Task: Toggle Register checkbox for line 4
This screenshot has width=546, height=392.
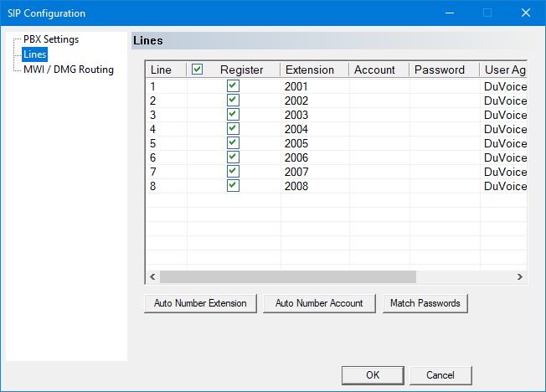Action: tap(233, 129)
